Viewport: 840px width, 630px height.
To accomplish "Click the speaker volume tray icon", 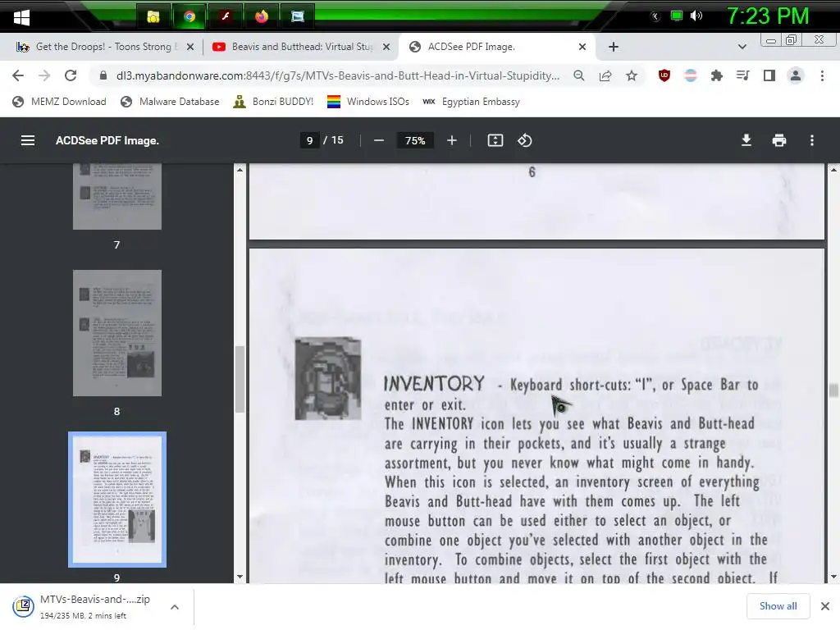I will tap(696, 16).
